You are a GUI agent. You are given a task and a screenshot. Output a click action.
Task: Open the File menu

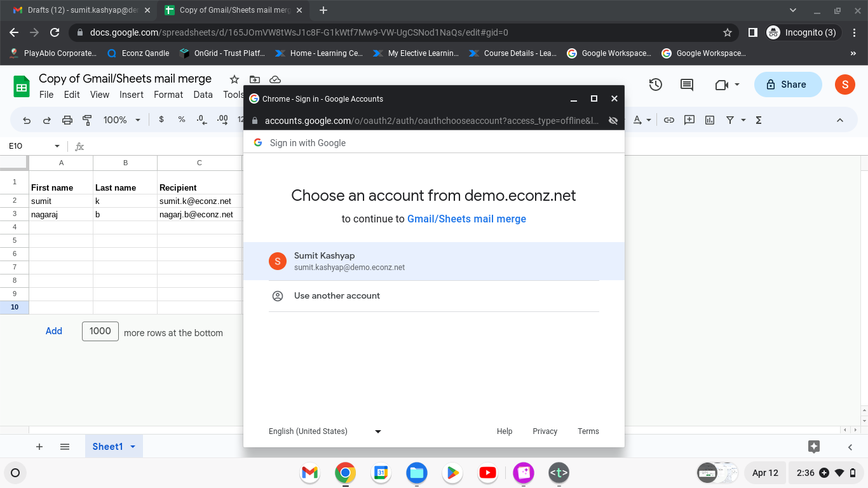tap(46, 95)
